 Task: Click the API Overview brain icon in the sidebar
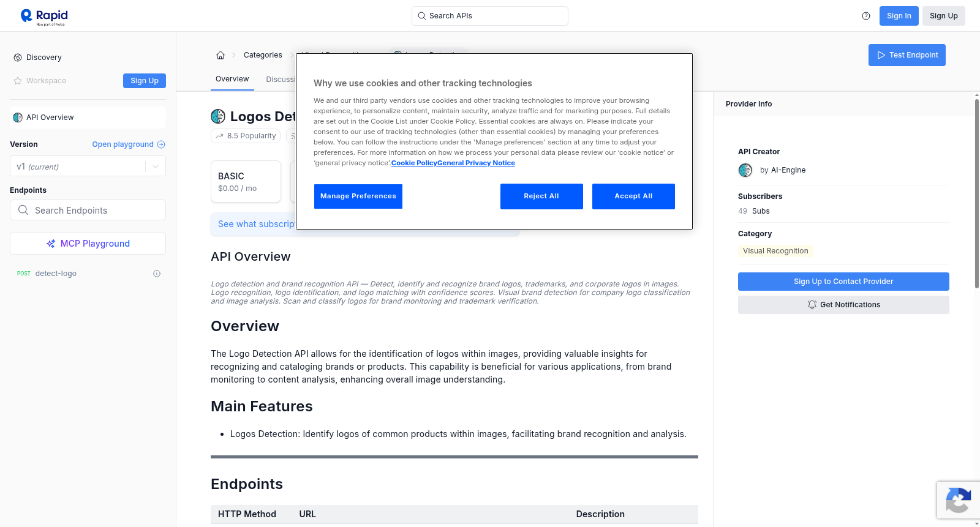click(18, 118)
